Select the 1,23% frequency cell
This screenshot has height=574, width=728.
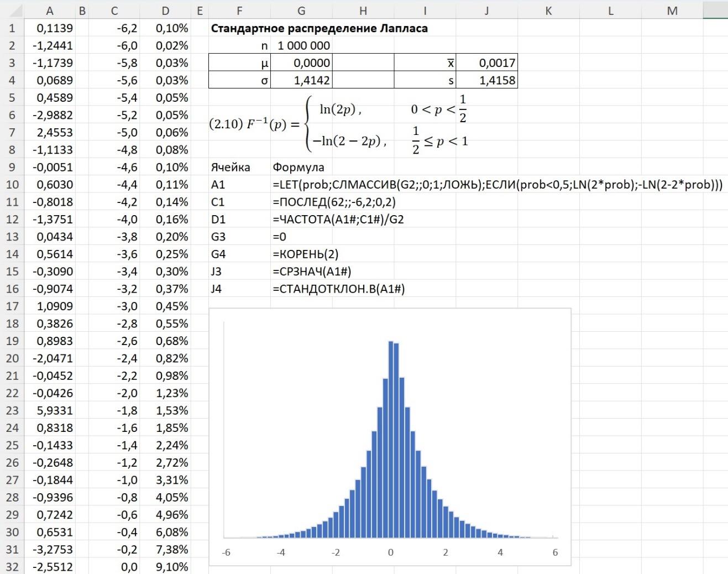coord(166,393)
